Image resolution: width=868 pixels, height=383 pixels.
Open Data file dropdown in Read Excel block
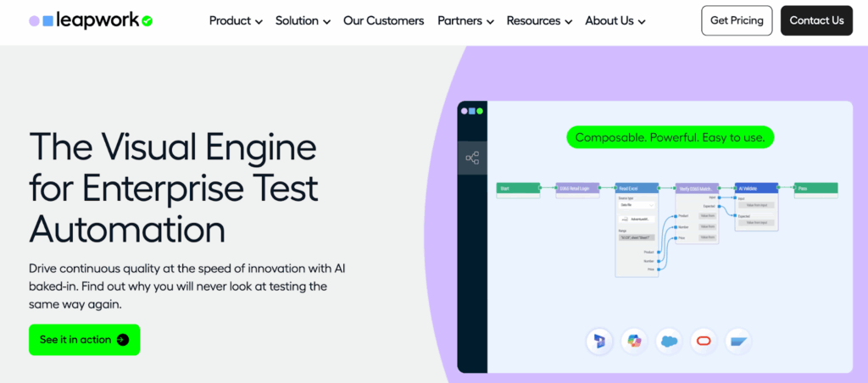(x=636, y=205)
